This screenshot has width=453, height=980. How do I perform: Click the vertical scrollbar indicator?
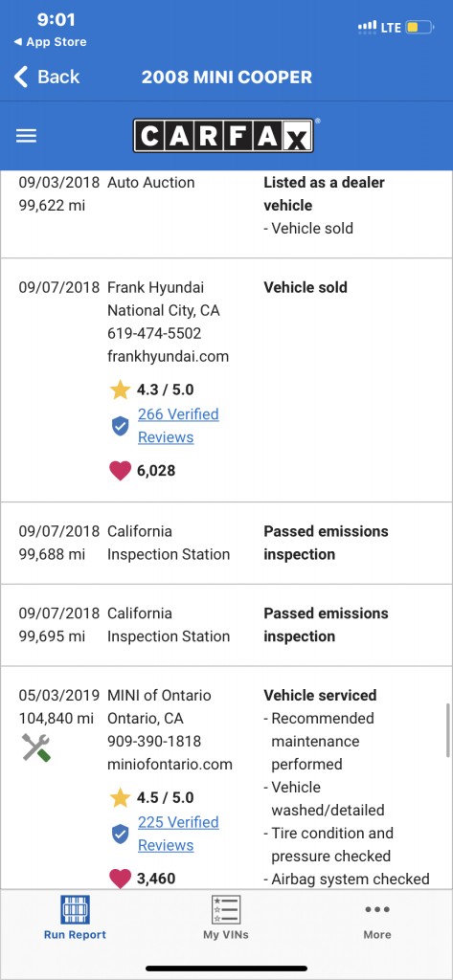click(447, 730)
